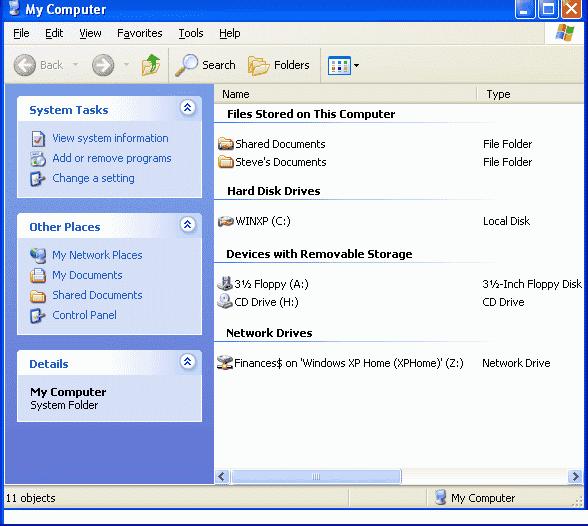Screen dimensions: 588x526
Task: Open the Views dropdown arrow
Action: click(356, 66)
